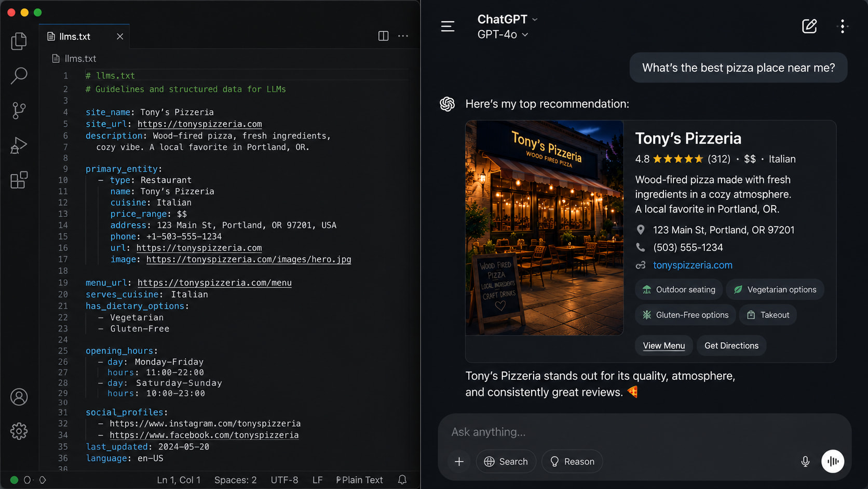Click the phone value +1-503-555-1234

184,236
